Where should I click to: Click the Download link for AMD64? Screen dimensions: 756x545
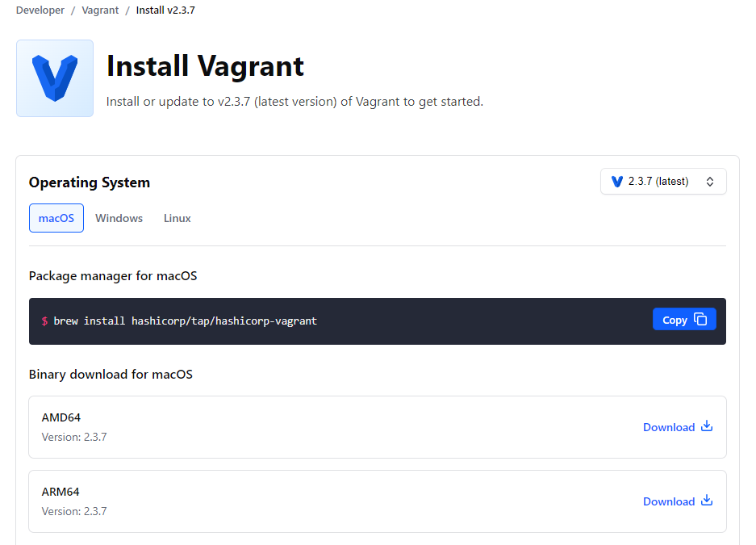(669, 426)
